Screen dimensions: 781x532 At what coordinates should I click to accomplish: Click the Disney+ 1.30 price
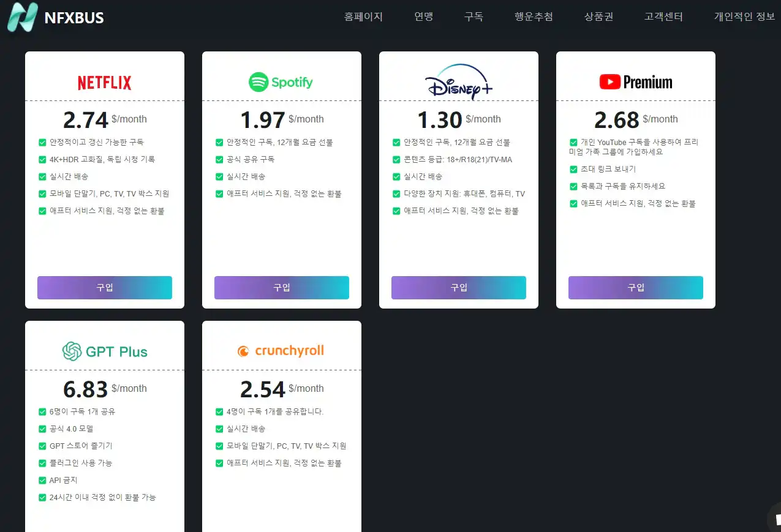coord(440,120)
